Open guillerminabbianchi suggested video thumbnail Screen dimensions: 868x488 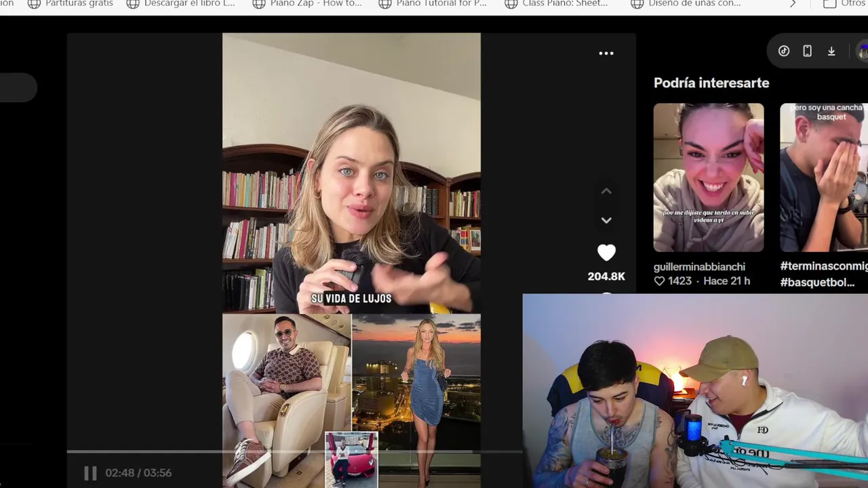tap(709, 178)
